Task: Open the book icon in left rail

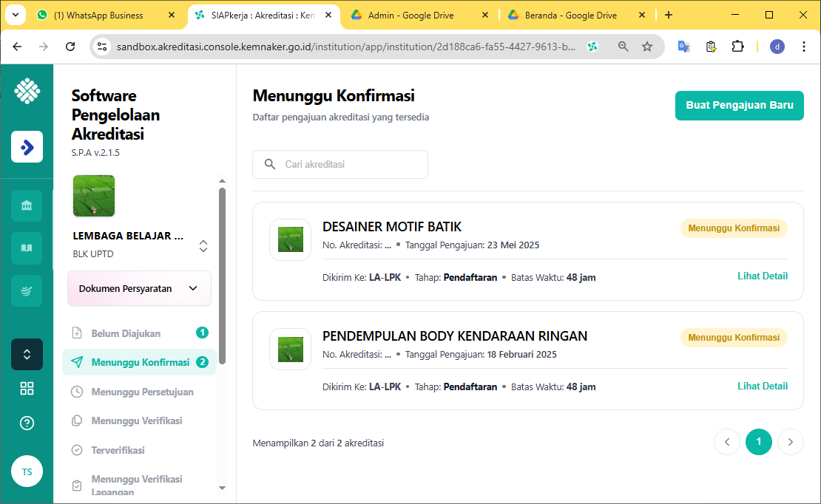Action: (x=27, y=248)
